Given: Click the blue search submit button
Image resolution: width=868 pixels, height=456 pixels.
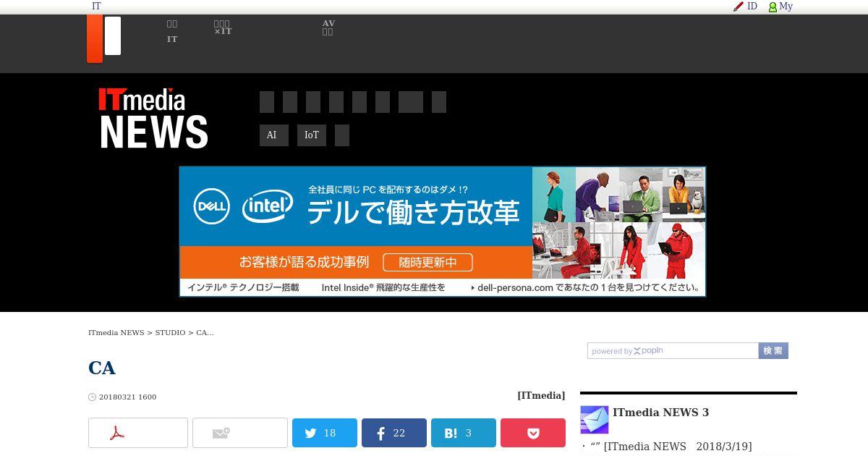Looking at the screenshot, I should tap(773, 350).
